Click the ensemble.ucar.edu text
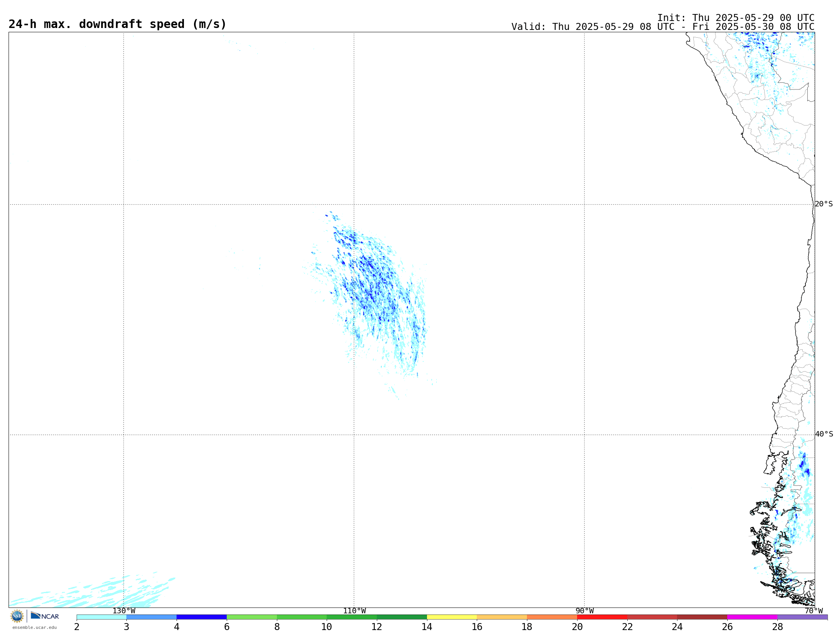840x632 pixels. [35, 627]
